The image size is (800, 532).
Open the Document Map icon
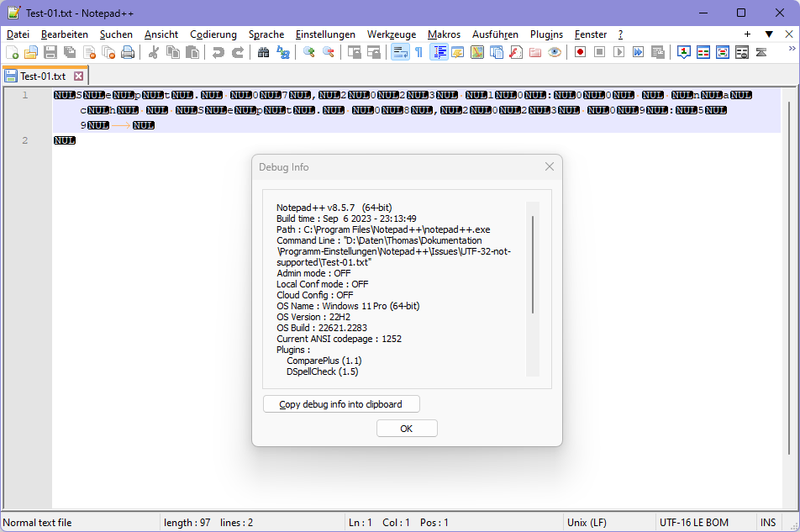tap(477, 52)
